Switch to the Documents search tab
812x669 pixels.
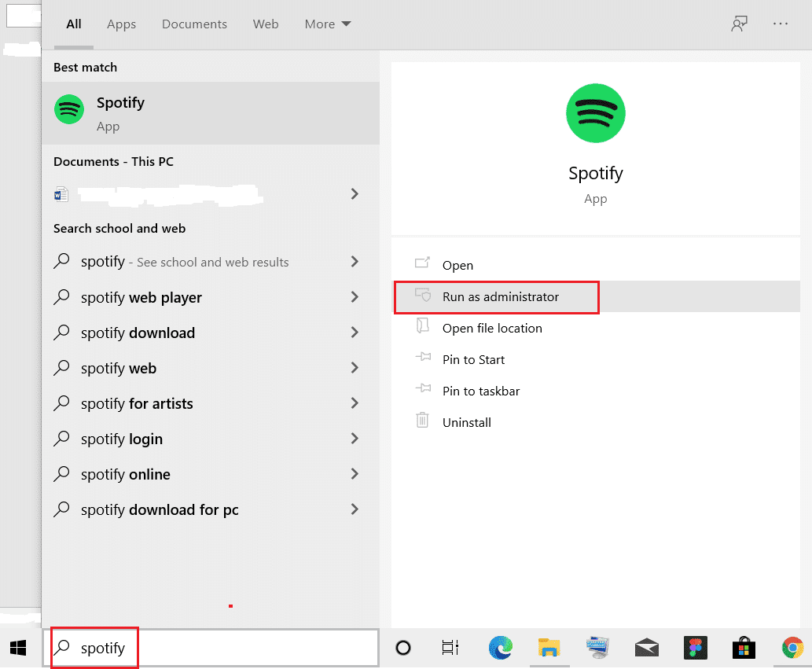tap(193, 24)
